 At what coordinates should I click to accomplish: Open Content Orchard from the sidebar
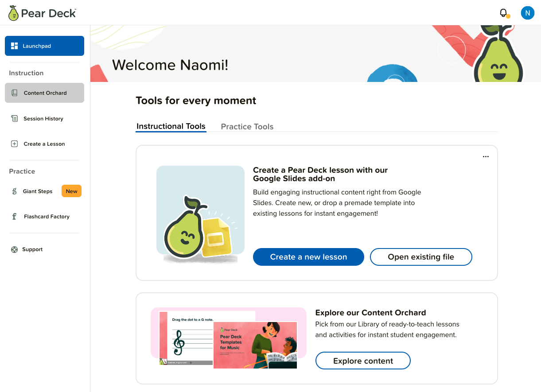[x=44, y=93]
